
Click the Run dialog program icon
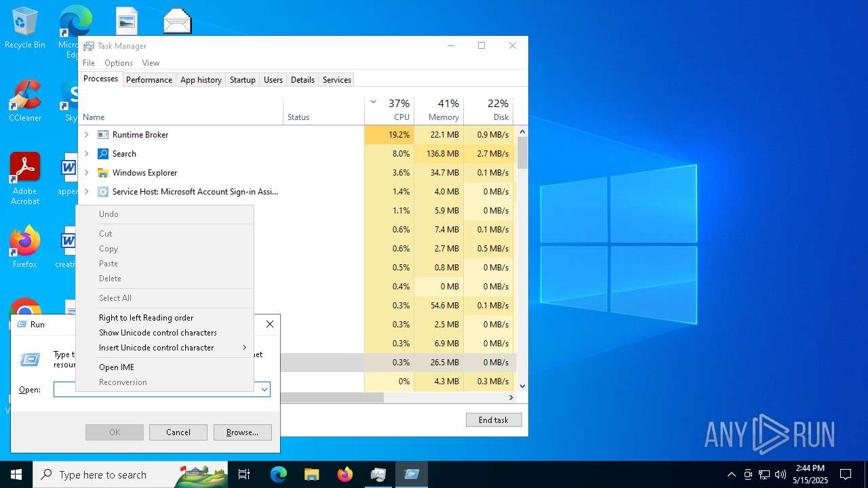click(x=30, y=360)
